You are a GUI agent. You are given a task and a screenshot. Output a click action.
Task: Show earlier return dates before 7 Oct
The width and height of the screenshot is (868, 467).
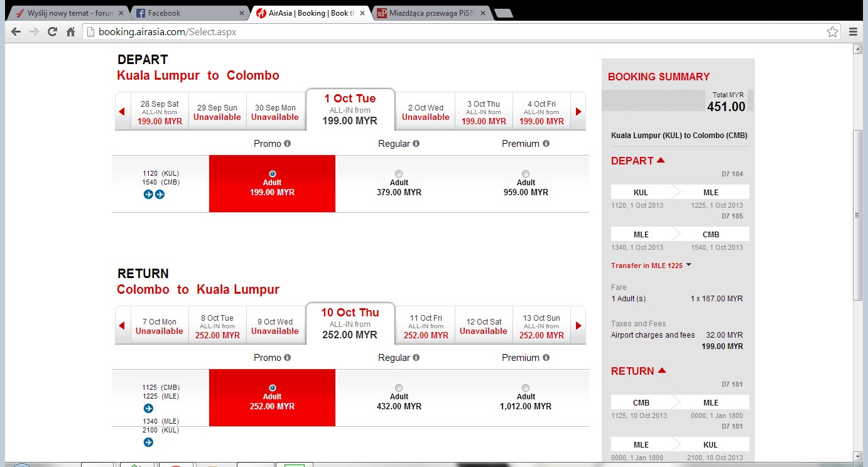point(122,326)
